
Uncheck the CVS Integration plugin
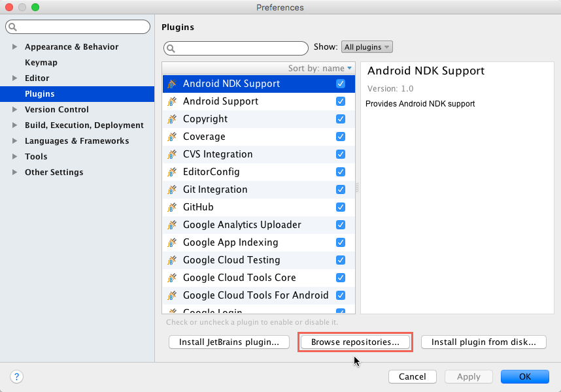341,154
